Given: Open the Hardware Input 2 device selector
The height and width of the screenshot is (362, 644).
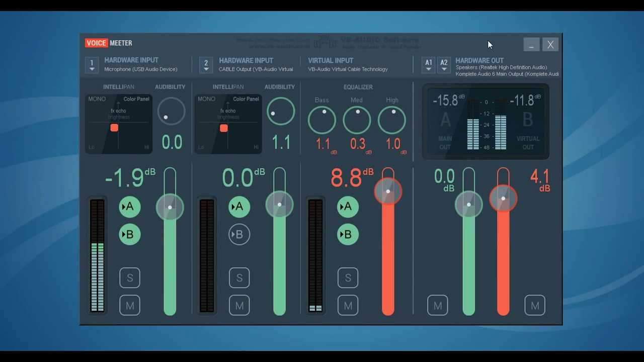Looking at the screenshot, I should click(206, 65).
